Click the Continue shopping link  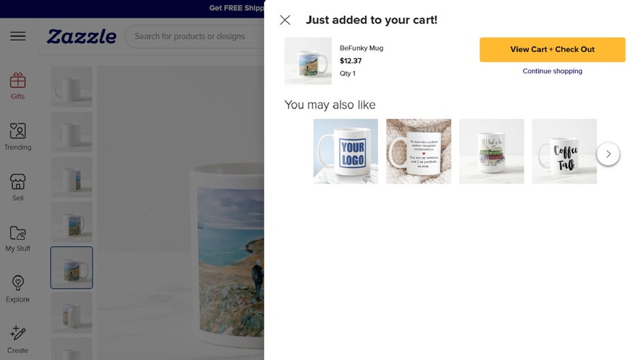(552, 71)
